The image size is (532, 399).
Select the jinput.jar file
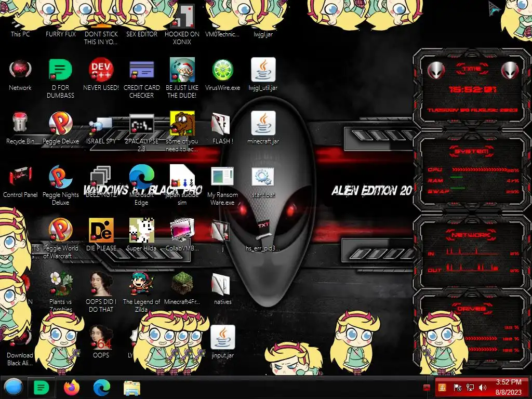click(222, 337)
